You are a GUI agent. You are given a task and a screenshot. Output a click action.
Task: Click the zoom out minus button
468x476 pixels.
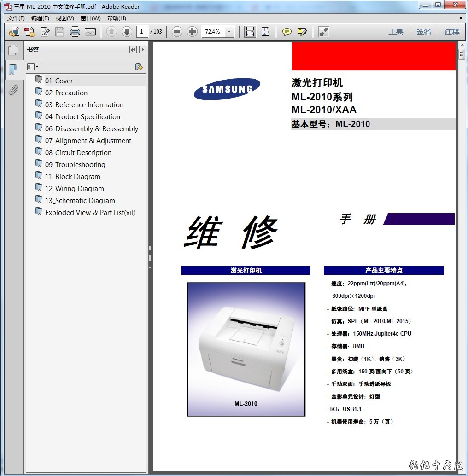177,32
